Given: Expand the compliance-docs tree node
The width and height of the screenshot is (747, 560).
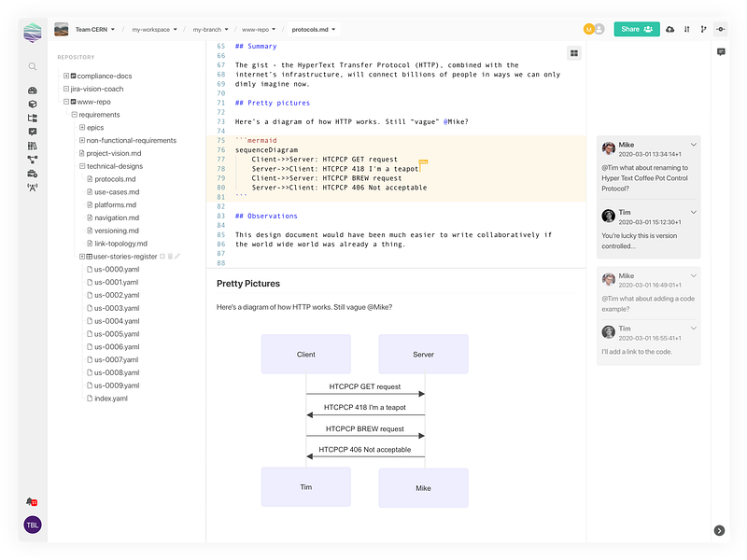Looking at the screenshot, I should coord(66,76).
